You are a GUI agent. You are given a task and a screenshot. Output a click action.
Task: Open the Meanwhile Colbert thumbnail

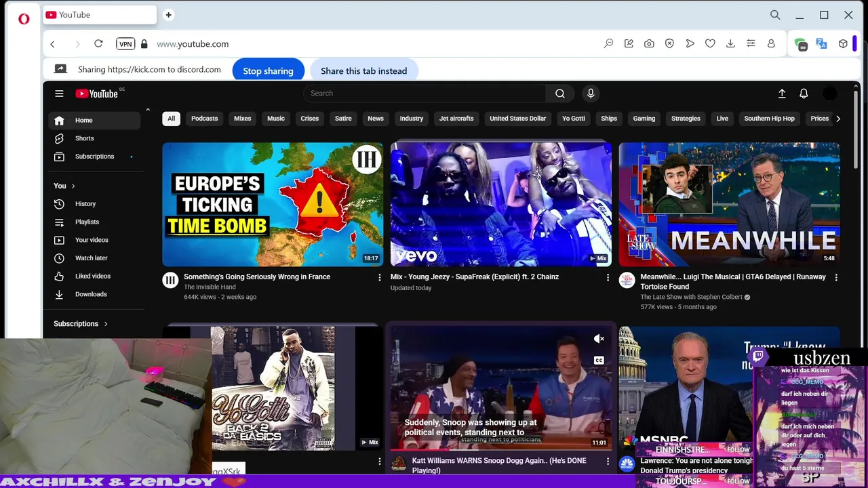coord(729,204)
